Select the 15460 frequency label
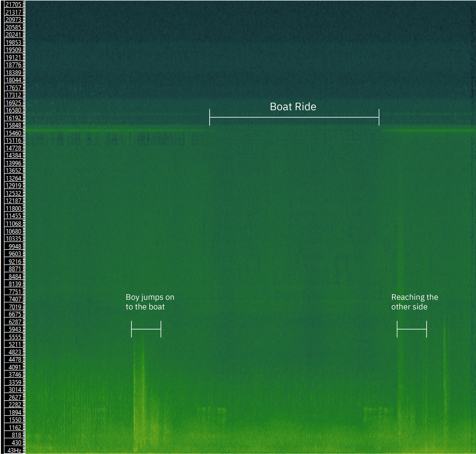 point(14,133)
